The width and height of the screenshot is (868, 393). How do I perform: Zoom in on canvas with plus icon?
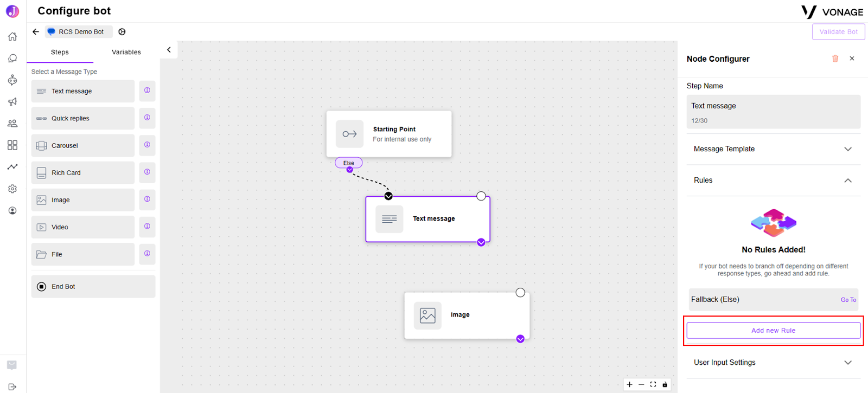click(x=629, y=384)
